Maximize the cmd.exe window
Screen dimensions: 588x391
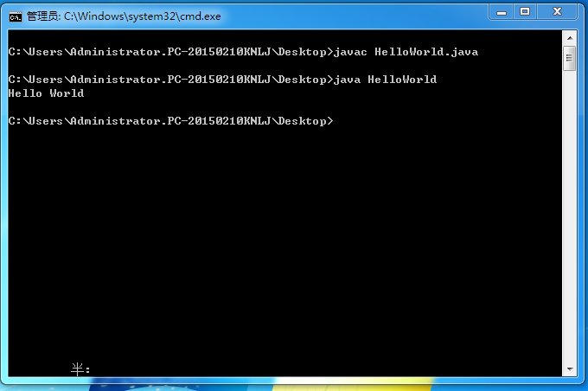(525, 12)
